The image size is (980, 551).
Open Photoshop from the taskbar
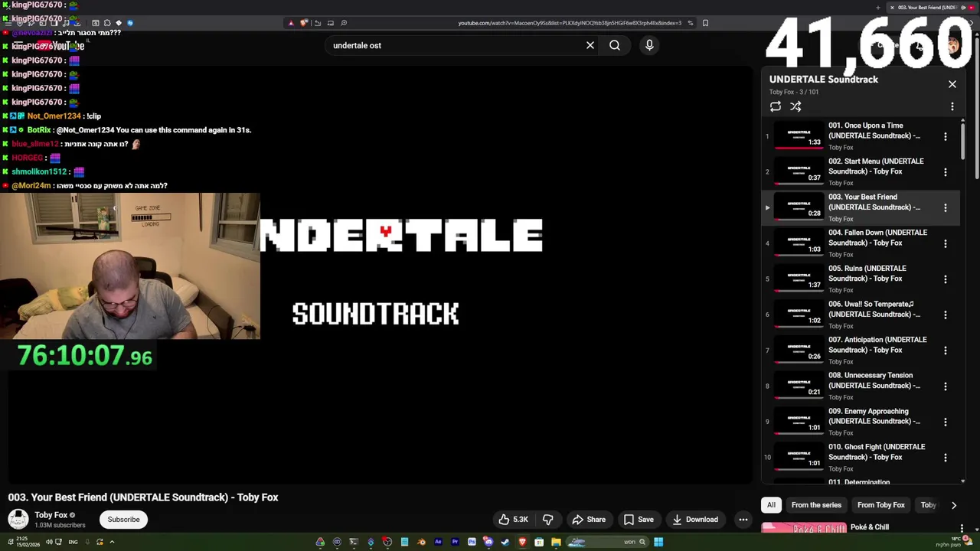(472, 542)
